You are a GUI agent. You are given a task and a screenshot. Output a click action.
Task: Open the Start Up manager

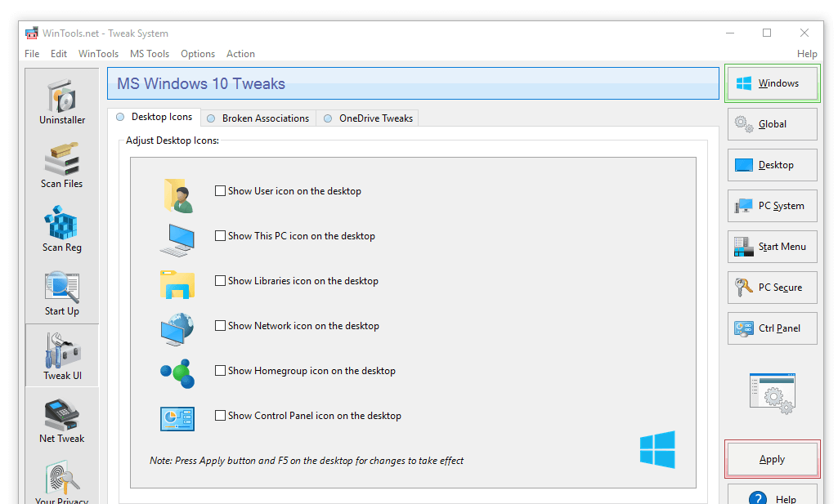62,293
